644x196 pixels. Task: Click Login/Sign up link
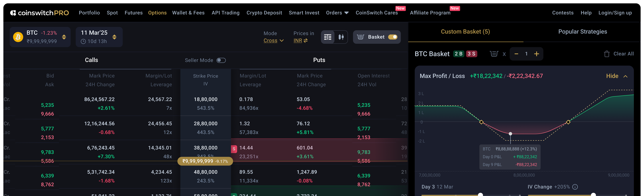click(615, 13)
